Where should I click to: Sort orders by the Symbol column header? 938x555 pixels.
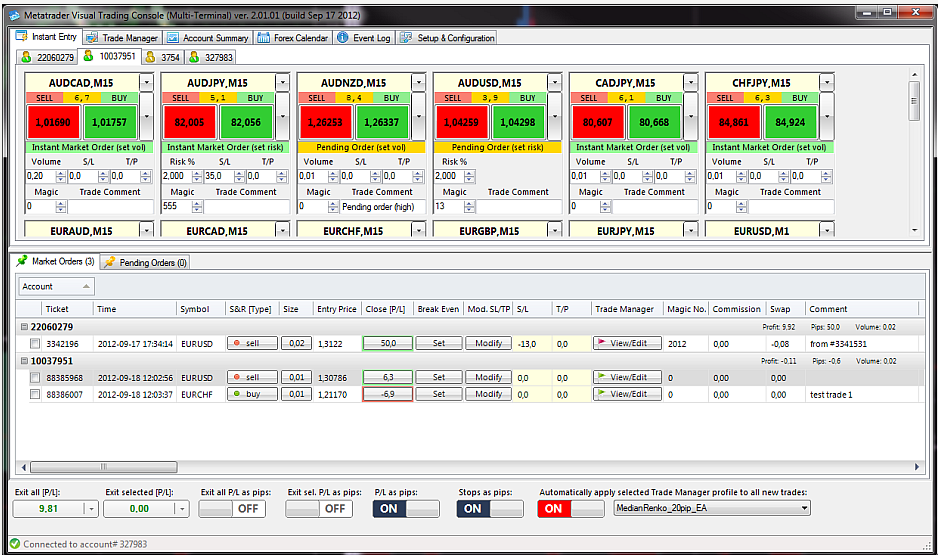click(x=194, y=309)
